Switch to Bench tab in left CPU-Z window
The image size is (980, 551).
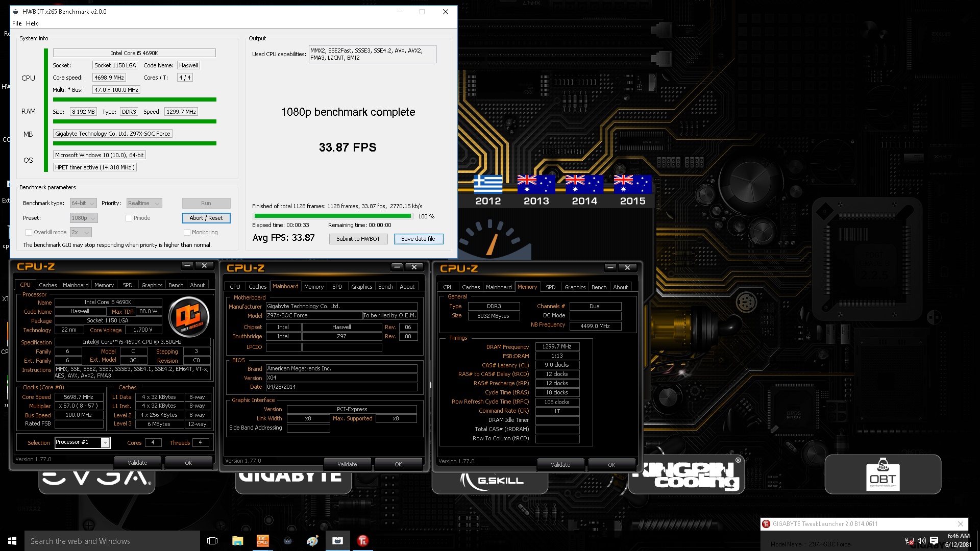coord(176,285)
